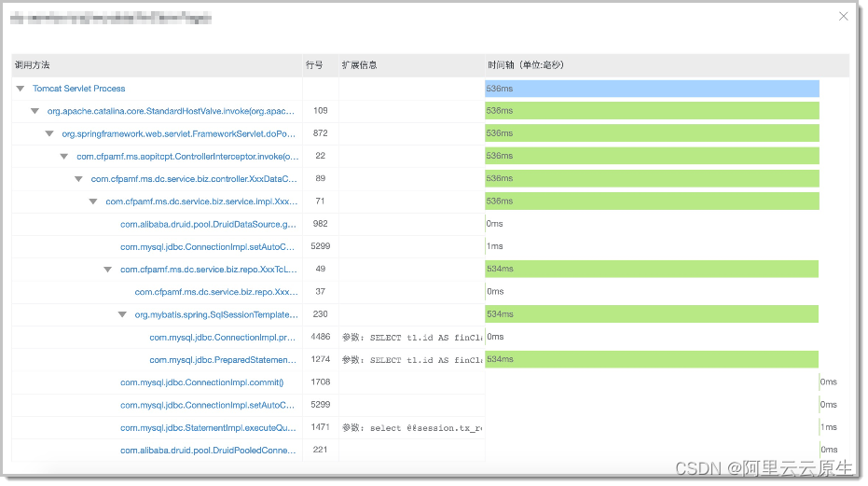Viewport: 868px width, 486px height.
Task: Close the call stack dialog
Action: [843, 16]
